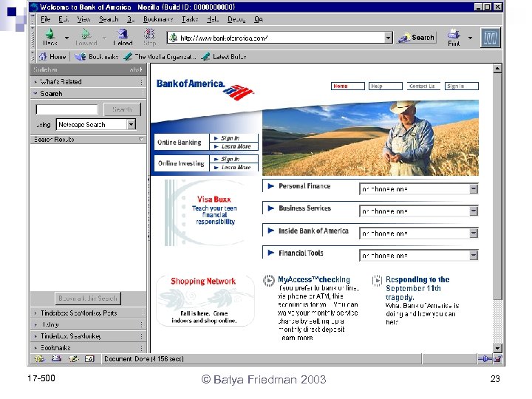Click the Stop loading icon
The image size is (532, 399).
coord(149,34)
